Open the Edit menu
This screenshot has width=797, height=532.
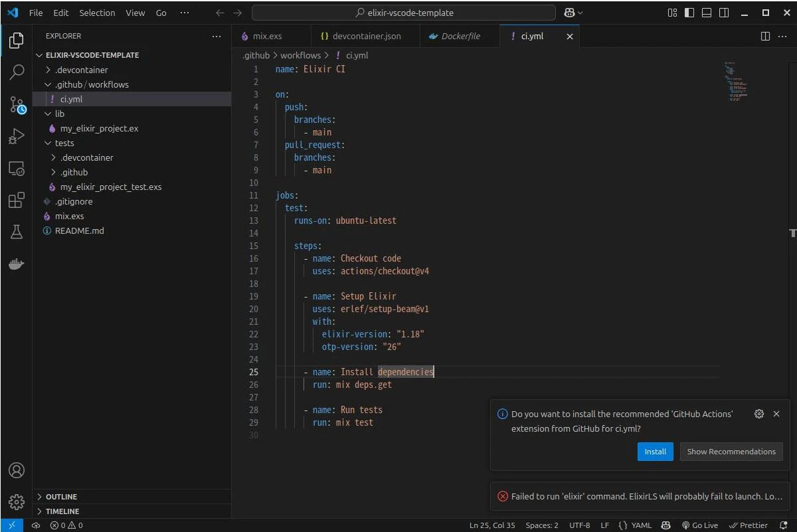click(x=61, y=13)
